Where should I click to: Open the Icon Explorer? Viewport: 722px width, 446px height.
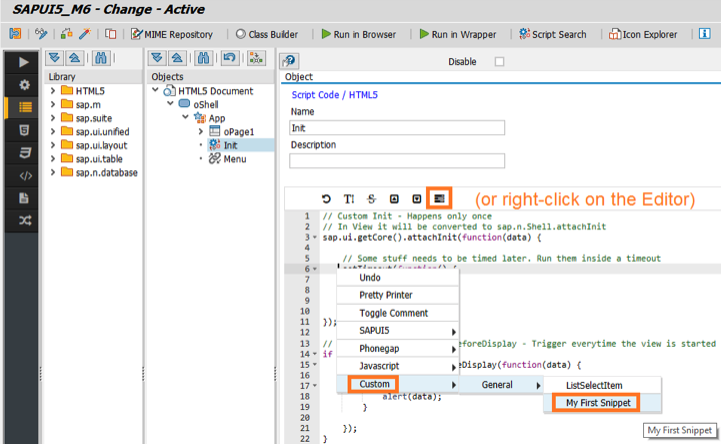[643, 34]
